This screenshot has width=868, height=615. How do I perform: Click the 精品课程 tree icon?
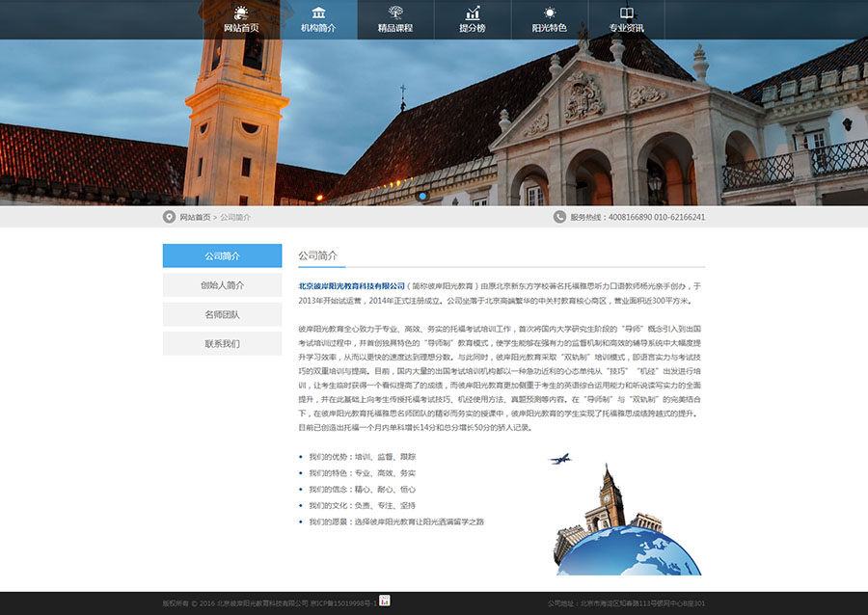click(395, 13)
